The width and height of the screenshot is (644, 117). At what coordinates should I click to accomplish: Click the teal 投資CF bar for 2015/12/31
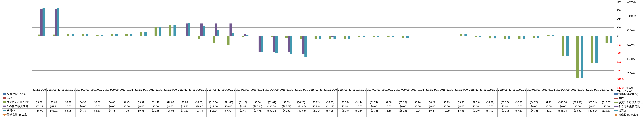pos(305,46)
